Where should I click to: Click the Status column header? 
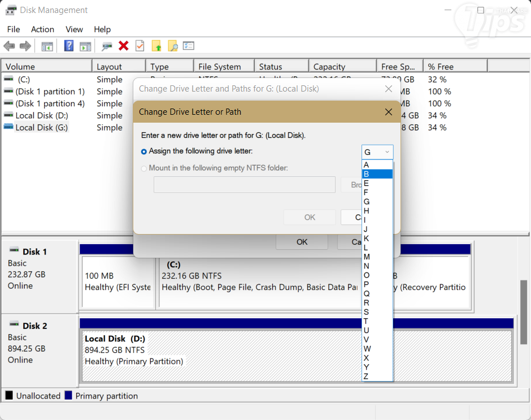(282, 67)
